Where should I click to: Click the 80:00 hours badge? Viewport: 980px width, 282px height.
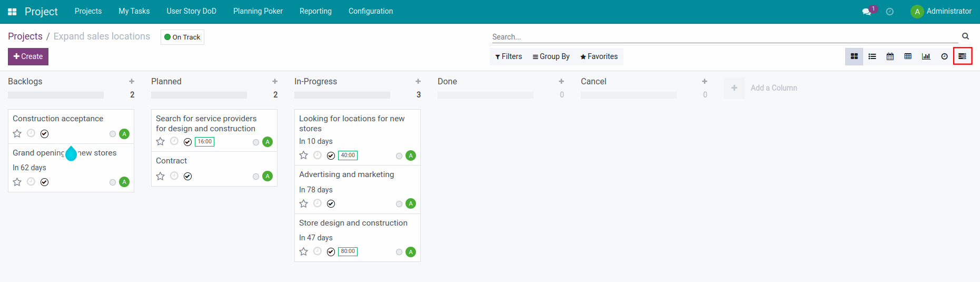pos(348,251)
